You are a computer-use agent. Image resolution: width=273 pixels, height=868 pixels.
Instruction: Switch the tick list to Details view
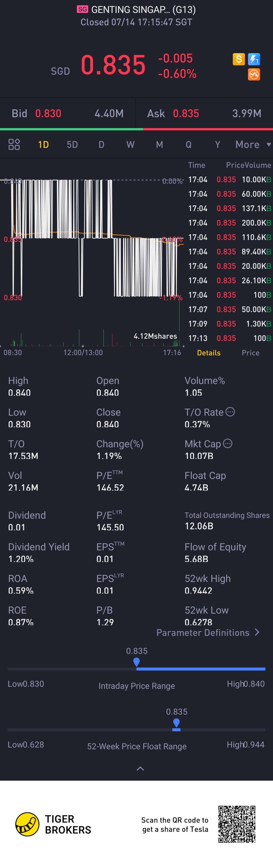(209, 353)
